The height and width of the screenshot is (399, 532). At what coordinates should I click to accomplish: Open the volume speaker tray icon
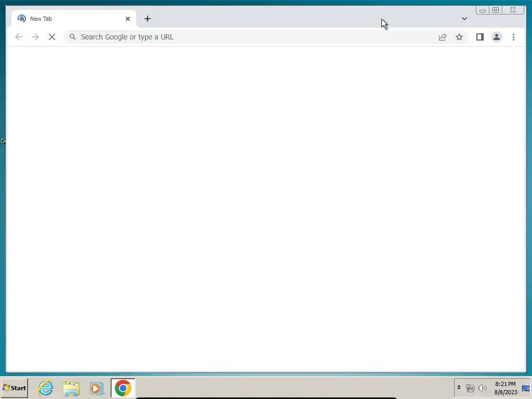click(x=482, y=388)
